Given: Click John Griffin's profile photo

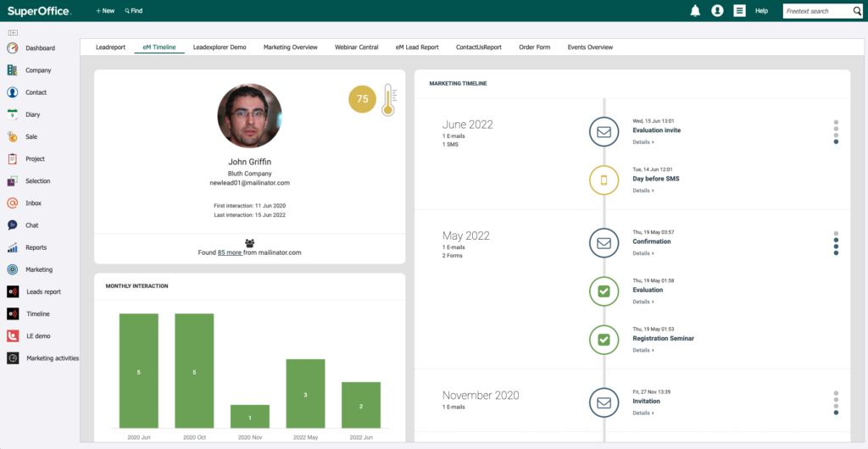Looking at the screenshot, I should [250, 115].
